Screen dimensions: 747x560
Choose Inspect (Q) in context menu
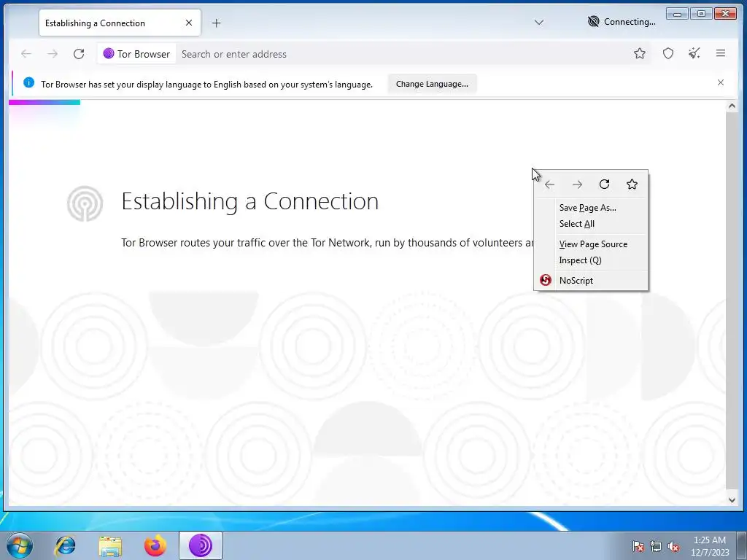coord(591,260)
